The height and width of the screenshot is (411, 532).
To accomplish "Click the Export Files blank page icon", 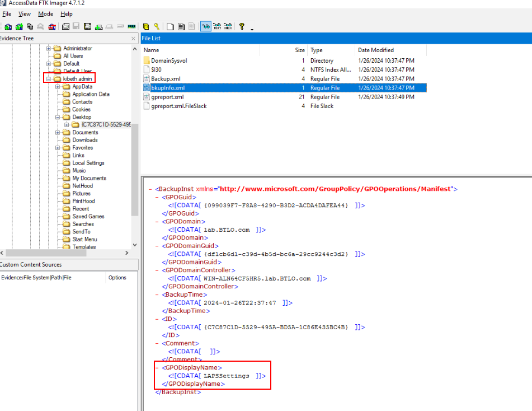I will coord(170,26).
